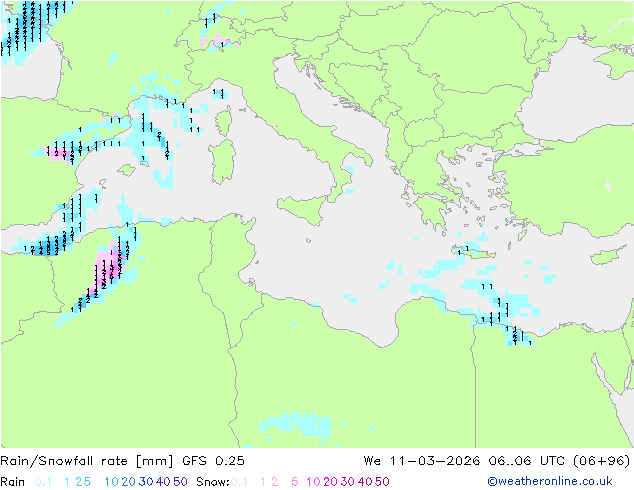Pick the Rain legend 10 value
Viewport: 634px width, 490px height.
click(112, 482)
